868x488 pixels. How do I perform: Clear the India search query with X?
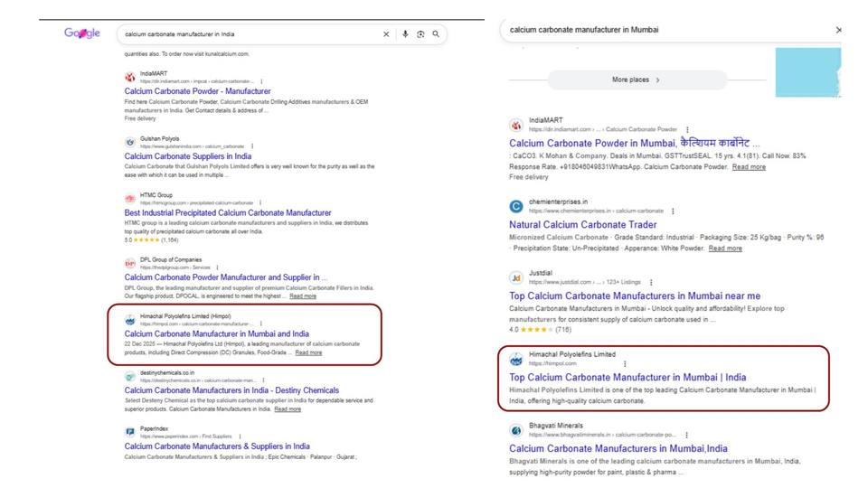(386, 34)
